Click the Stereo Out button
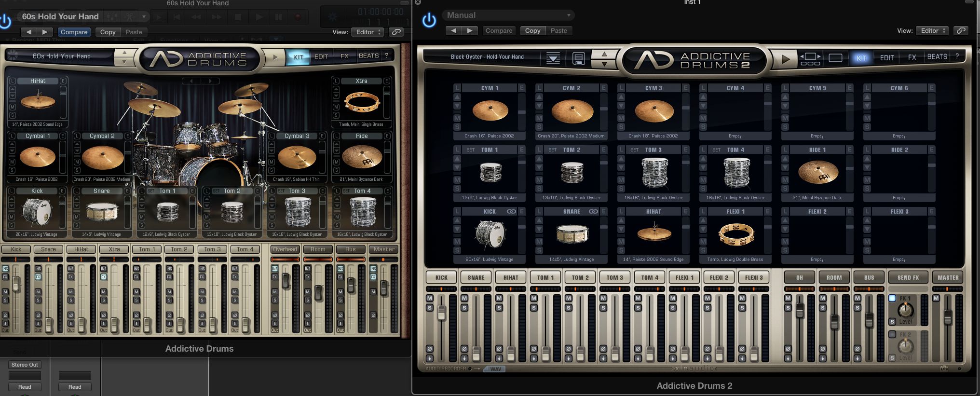Viewport: 980px width, 396px height. (25, 365)
